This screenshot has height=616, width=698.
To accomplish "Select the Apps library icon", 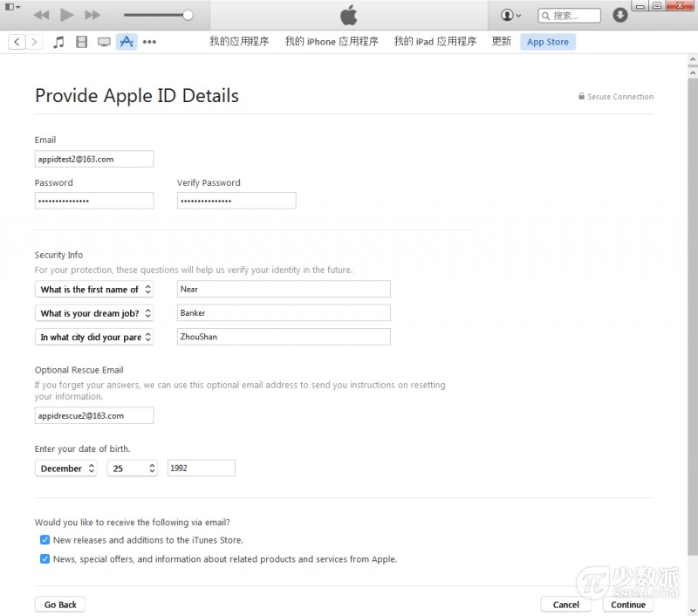I will point(127,42).
